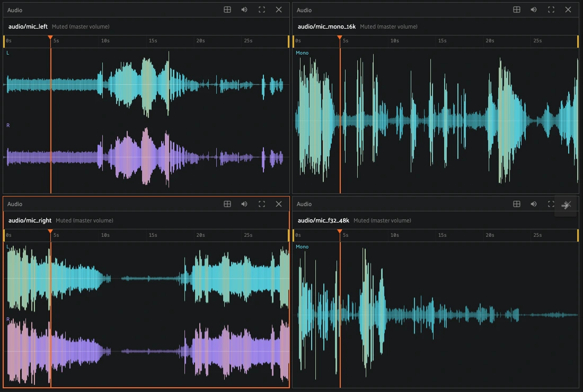Click Muted (master volume) label in mic_mono_16k
Screen dimensions: 583x392
pyautogui.click(x=388, y=26)
